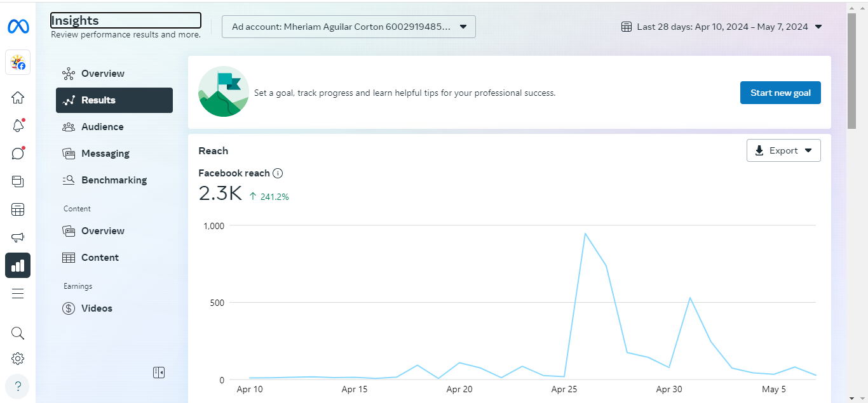Click the Insights bar chart icon

pyautogui.click(x=18, y=265)
